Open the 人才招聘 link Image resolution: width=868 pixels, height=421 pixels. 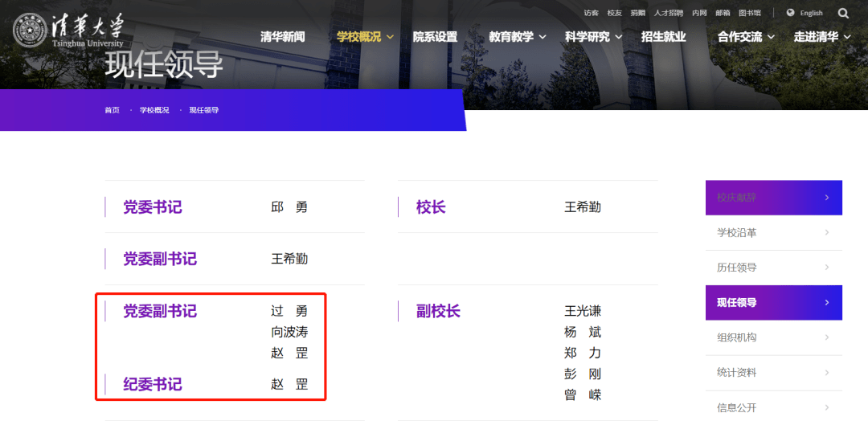coord(669,14)
